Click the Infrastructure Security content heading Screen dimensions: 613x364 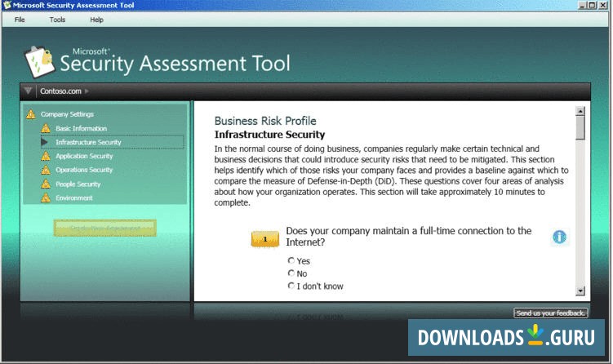coord(269,135)
